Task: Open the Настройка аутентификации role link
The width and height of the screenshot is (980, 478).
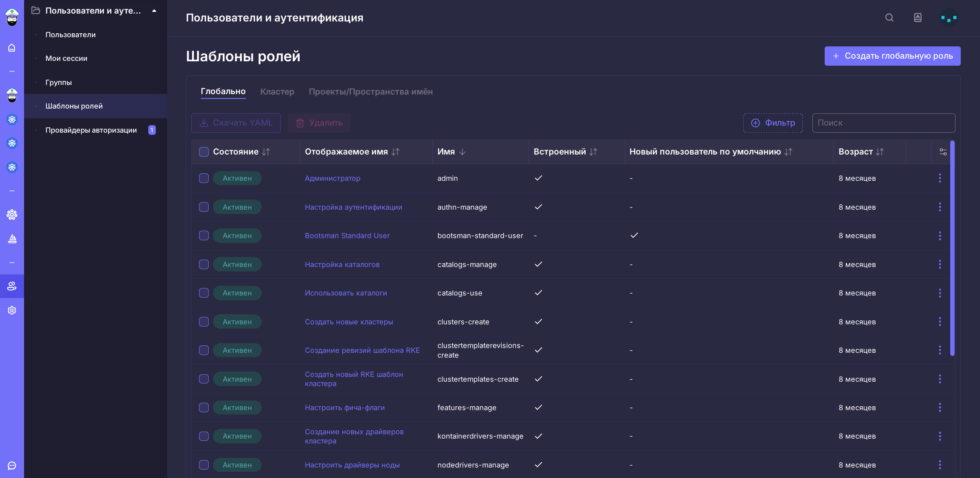Action: coord(353,207)
